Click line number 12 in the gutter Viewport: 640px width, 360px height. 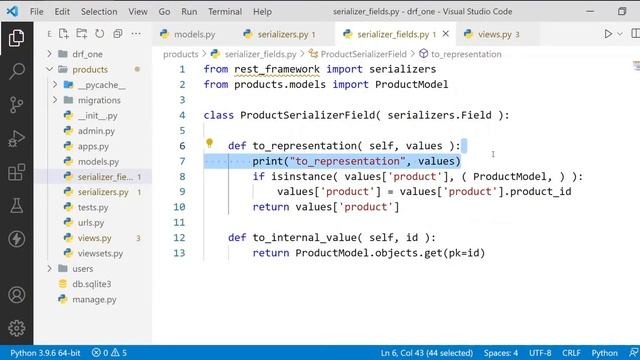[179, 238]
